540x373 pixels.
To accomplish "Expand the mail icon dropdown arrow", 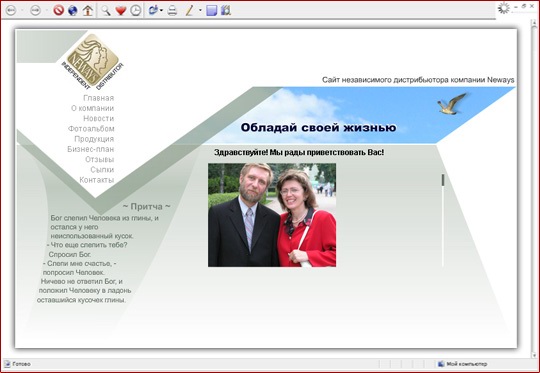I will (161, 10).
